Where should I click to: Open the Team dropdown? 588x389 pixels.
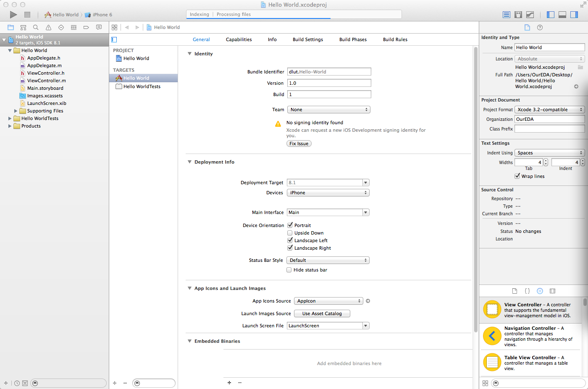[329, 110]
